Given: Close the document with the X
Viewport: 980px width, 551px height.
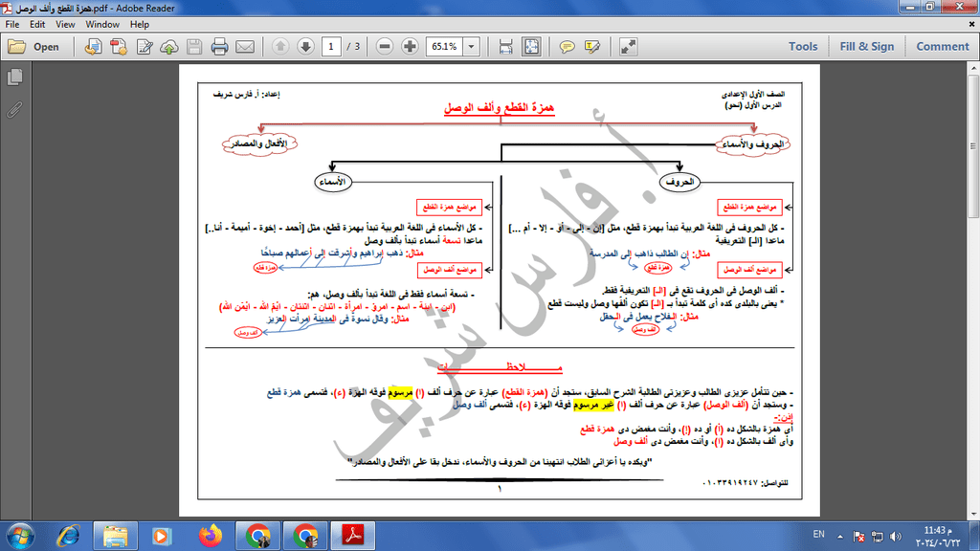Looking at the screenshot, I should (x=972, y=24).
